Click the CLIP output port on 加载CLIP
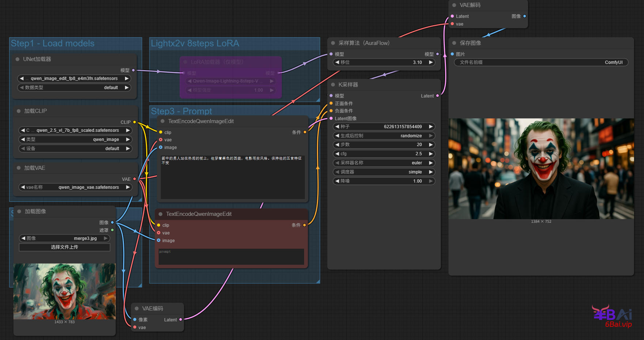 click(135, 122)
